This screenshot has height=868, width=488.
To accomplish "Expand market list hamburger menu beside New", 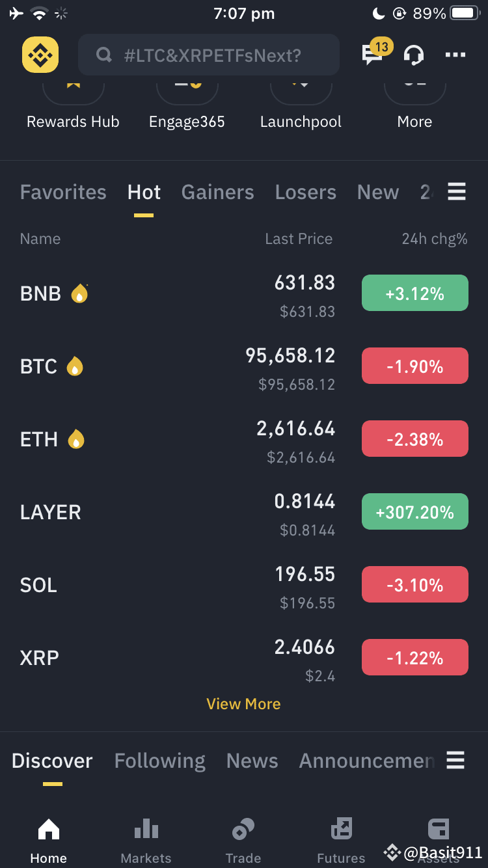I will pyautogui.click(x=457, y=192).
